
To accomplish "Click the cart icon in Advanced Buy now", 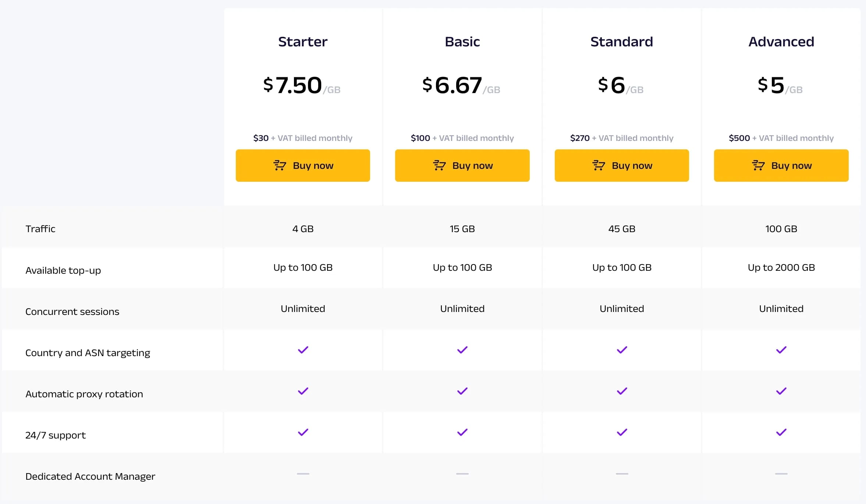I will tap(758, 166).
